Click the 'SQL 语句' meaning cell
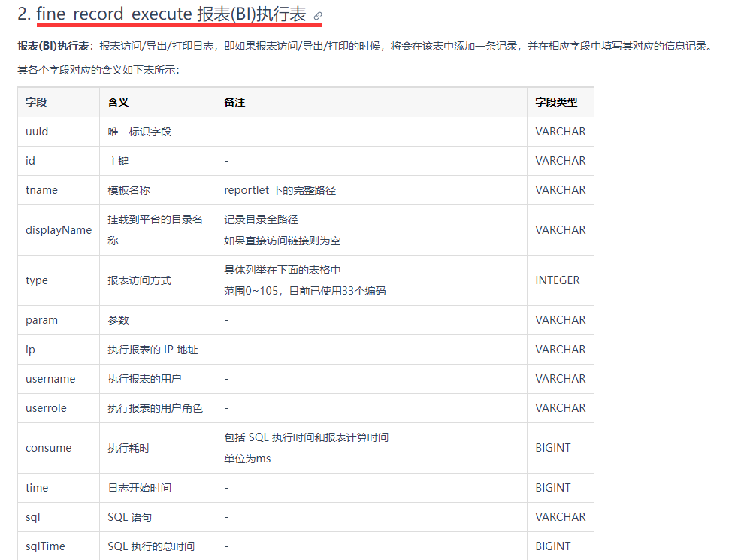The height and width of the screenshot is (560, 738). (x=158, y=516)
